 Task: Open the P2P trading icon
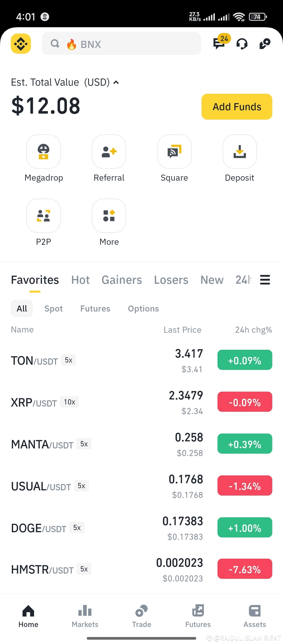click(43, 216)
